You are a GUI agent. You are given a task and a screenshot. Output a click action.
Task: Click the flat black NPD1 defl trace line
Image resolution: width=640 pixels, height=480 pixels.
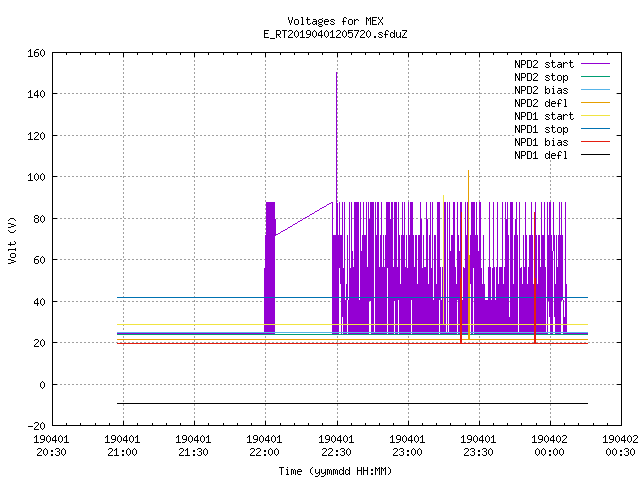353,403
